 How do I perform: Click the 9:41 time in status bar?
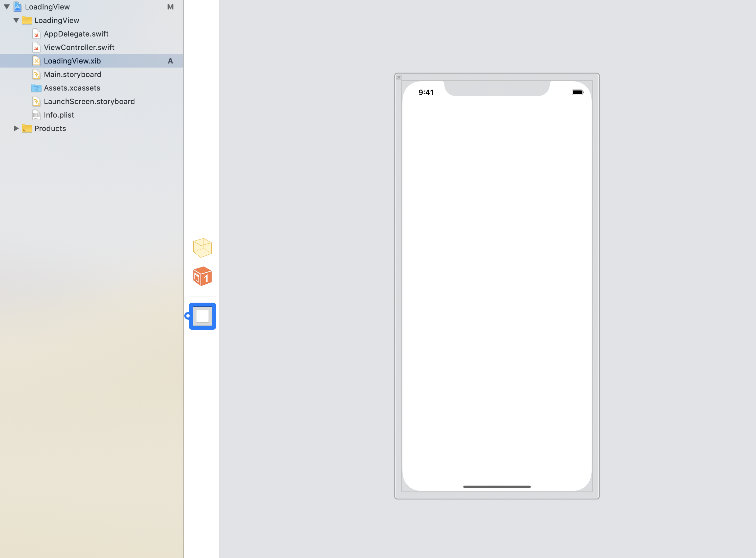(x=426, y=92)
